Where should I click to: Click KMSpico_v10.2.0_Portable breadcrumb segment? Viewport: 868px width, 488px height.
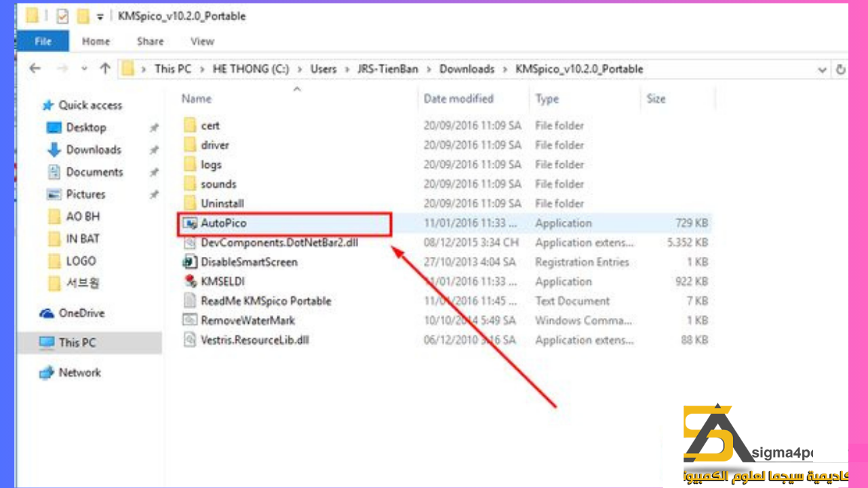(x=579, y=69)
